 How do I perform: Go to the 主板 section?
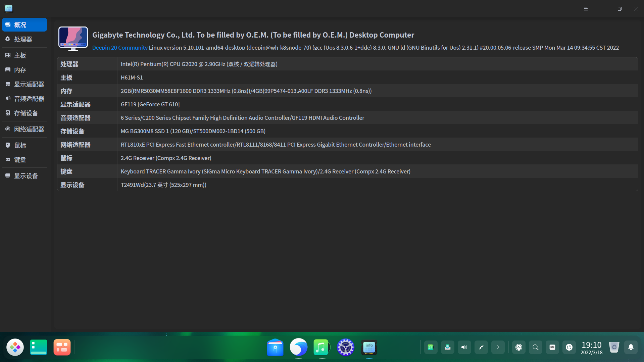[x=24, y=55]
